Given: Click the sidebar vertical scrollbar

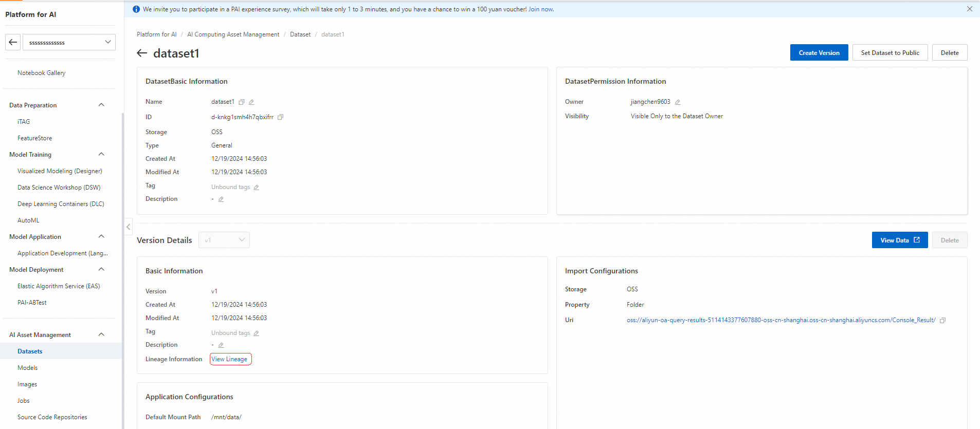Looking at the screenshot, I should [x=122, y=271].
